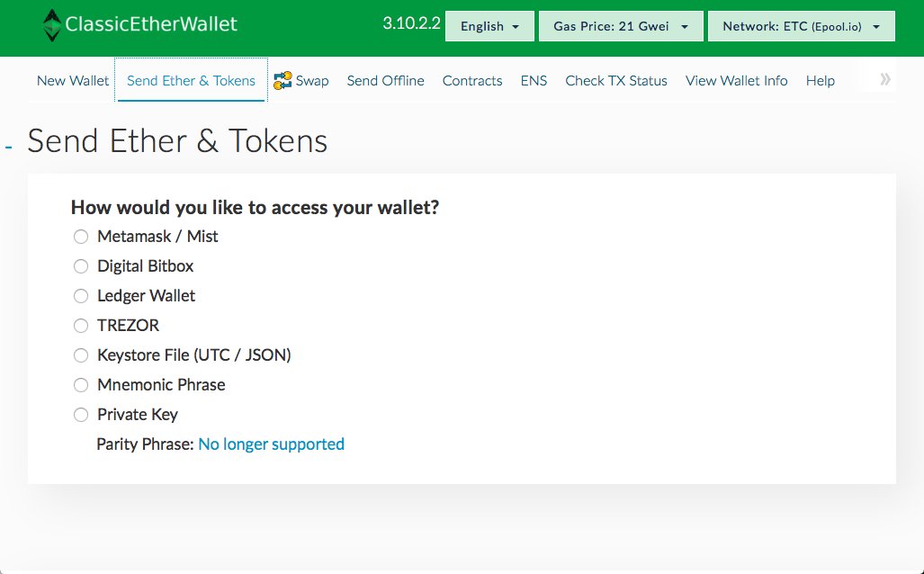Click the ClassicEtherWallet logo icon
Screen dimensions: 924x574
[x=52, y=25]
